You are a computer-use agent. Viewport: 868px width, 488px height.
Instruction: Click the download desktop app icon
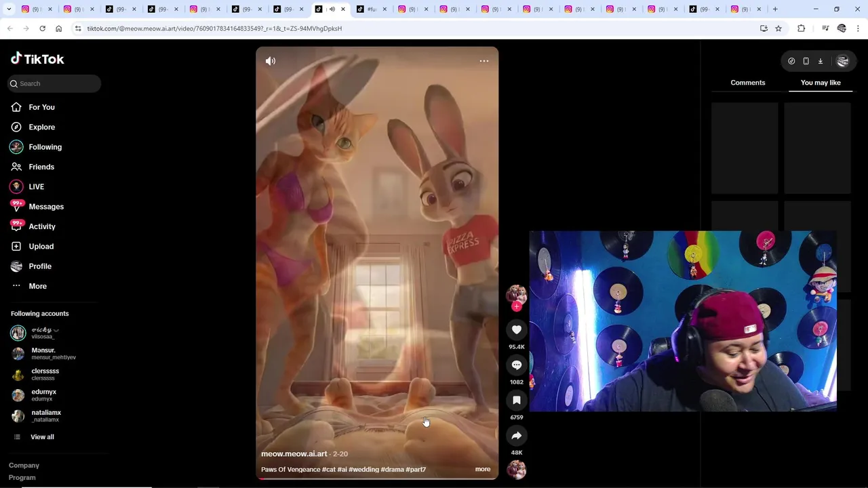[x=821, y=61]
